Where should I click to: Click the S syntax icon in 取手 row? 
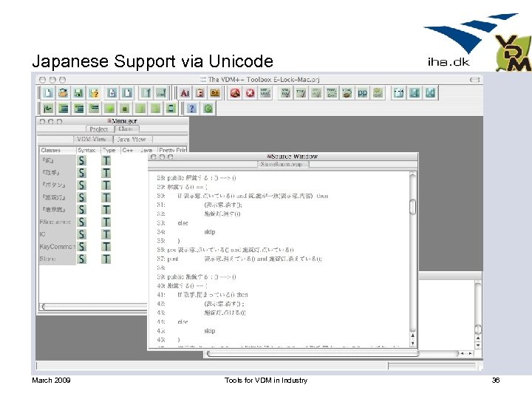pos(81,173)
